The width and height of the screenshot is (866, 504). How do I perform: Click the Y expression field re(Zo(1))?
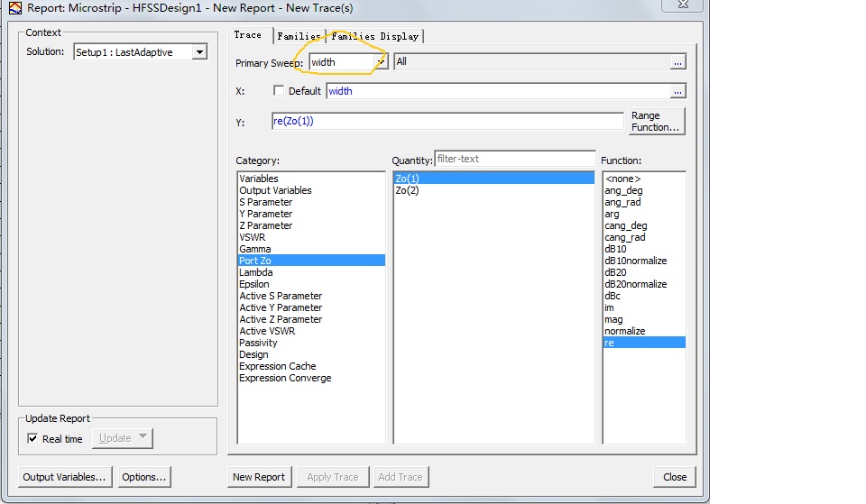click(x=447, y=121)
